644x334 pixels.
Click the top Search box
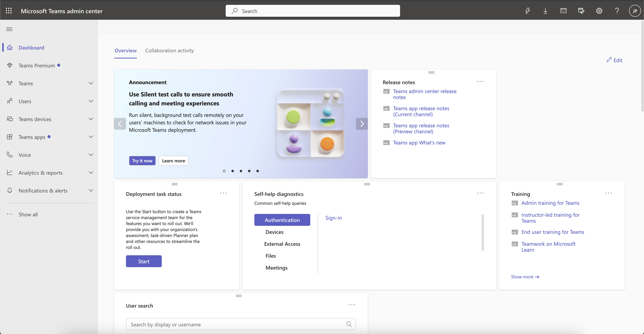pyautogui.click(x=313, y=11)
